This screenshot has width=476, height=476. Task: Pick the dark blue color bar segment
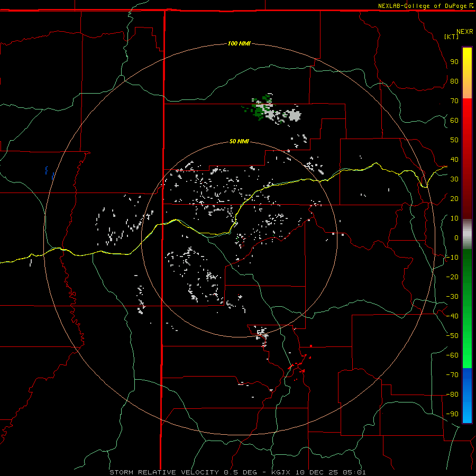[x=467, y=378]
